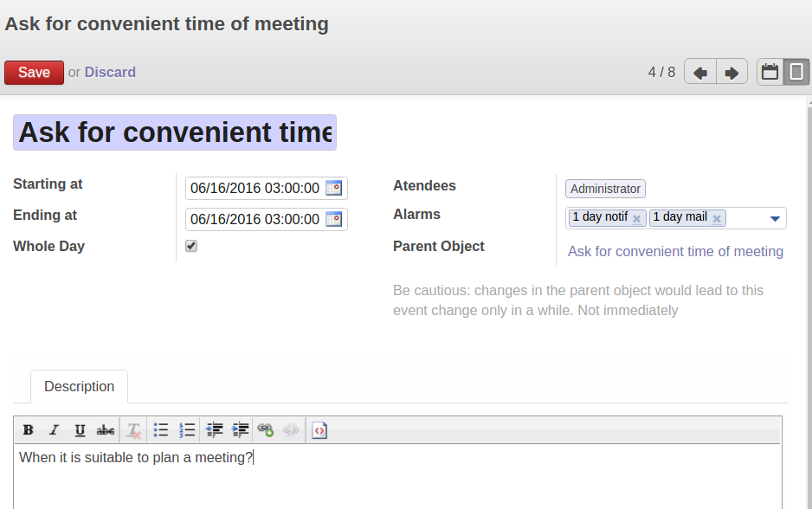Open the Ending at date picker

(x=334, y=220)
